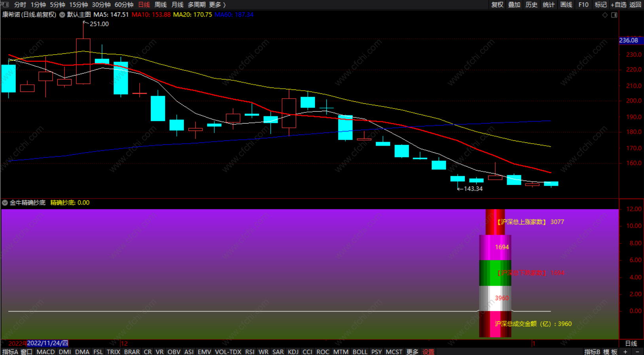Click the 复权 button
The width and height of the screenshot is (644, 355).
[x=497, y=5]
